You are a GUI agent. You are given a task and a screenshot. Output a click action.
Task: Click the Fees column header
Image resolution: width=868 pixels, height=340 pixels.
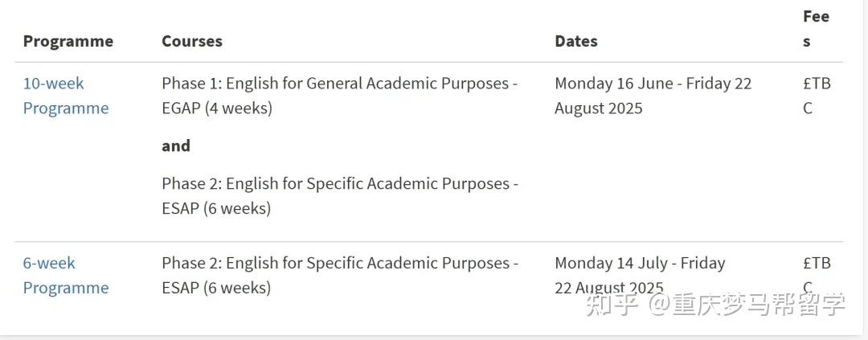point(815,29)
